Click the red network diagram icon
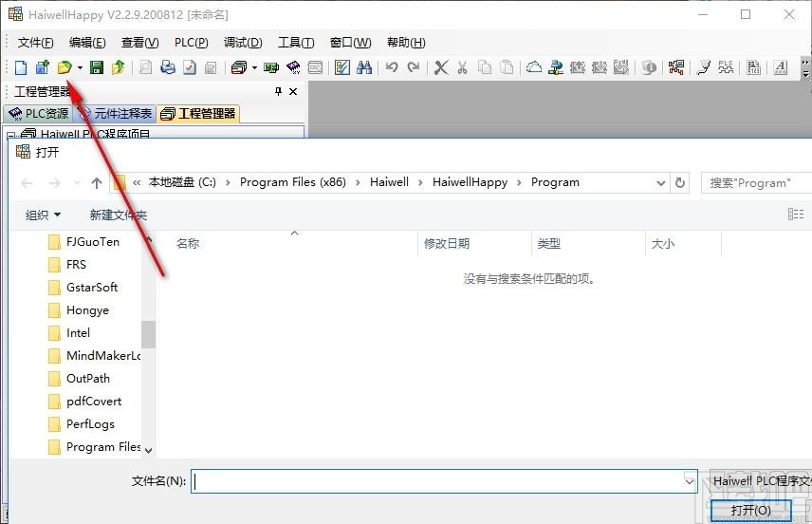 pyautogui.click(x=675, y=67)
